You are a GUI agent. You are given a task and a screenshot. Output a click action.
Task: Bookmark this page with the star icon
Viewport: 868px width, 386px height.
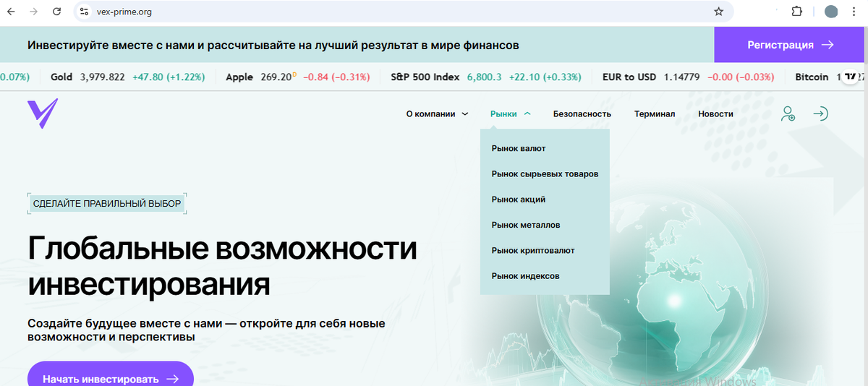tap(718, 12)
